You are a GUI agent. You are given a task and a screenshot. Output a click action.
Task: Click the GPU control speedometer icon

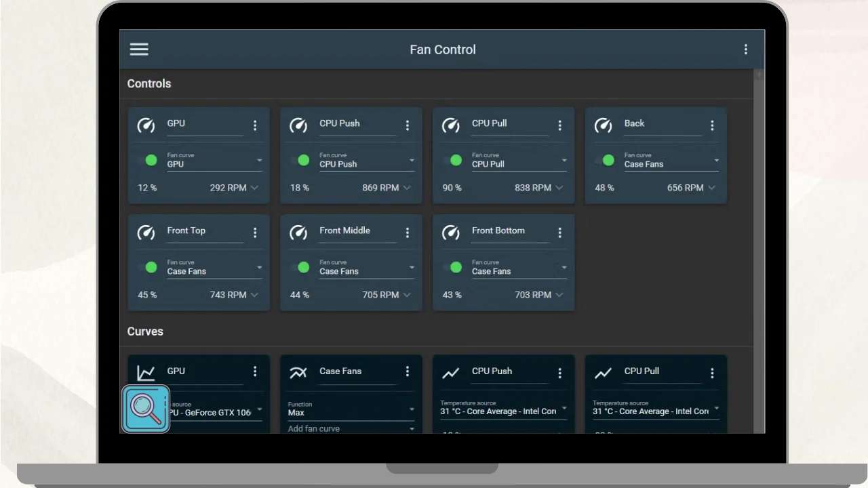(146, 125)
